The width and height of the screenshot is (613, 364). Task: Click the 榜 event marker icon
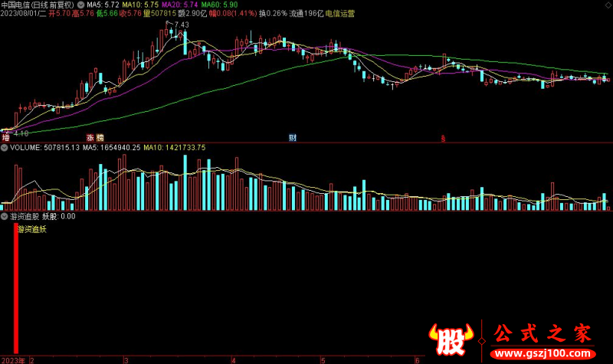coord(100,138)
